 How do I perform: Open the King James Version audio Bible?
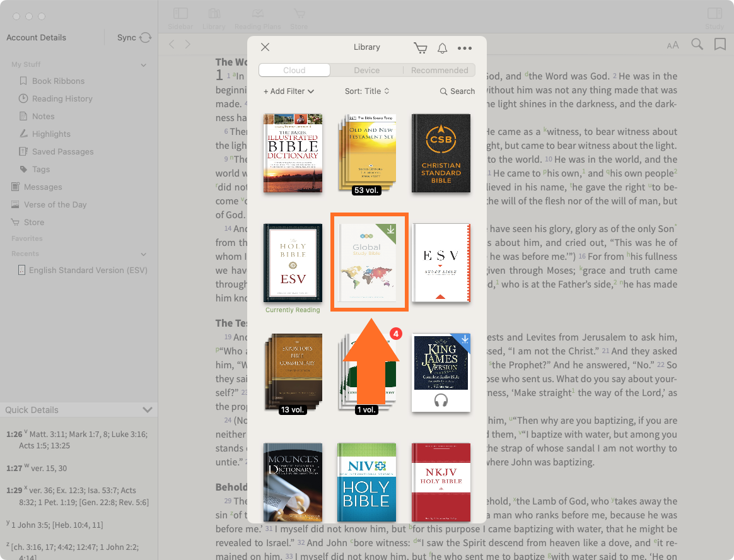click(x=441, y=372)
